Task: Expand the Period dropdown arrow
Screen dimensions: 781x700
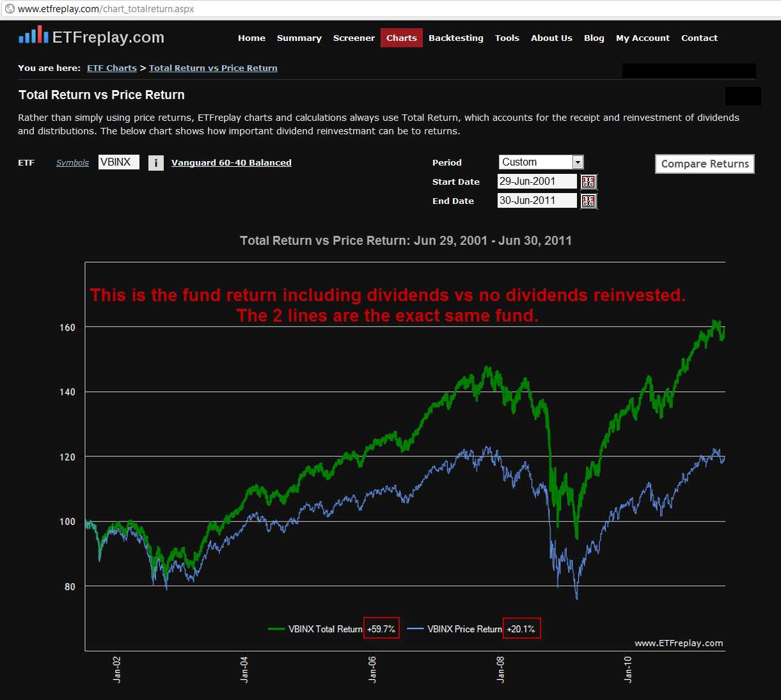Action: [578, 162]
